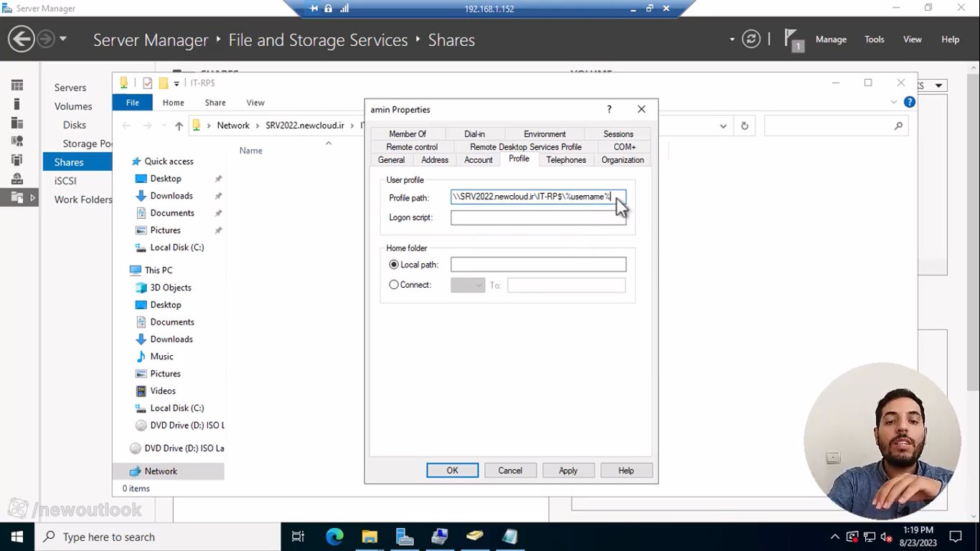The image size is (980, 551).
Task: Open Microsoft Edge from the taskbar
Action: click(335, 537)
